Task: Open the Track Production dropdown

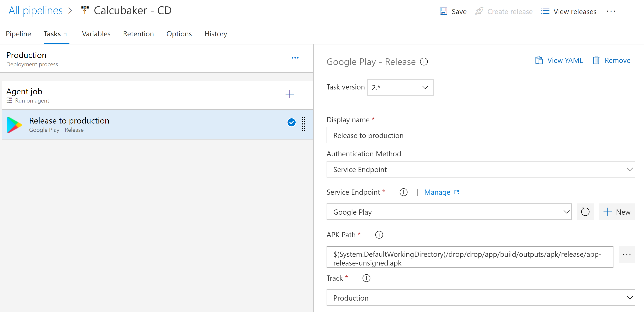Action: [480, 298]
